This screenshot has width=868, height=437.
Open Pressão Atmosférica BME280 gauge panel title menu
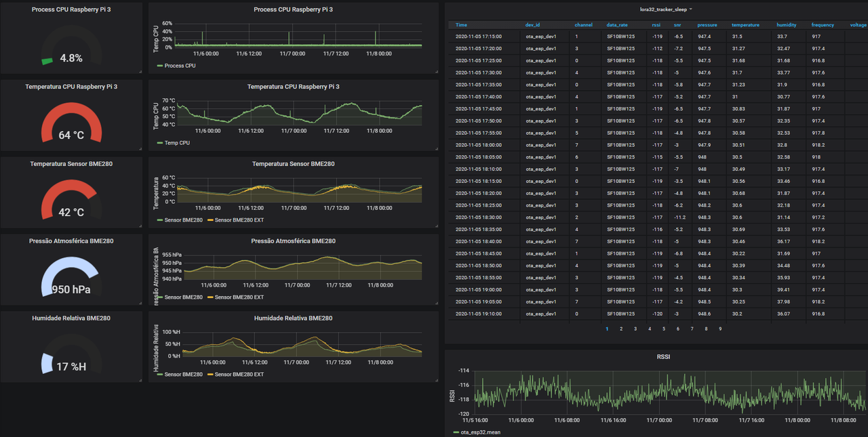click(71, 241)
